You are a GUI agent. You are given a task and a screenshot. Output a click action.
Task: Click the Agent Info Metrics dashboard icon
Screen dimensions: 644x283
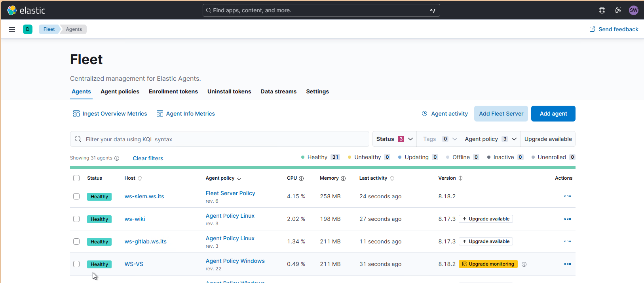coord(160,114)
